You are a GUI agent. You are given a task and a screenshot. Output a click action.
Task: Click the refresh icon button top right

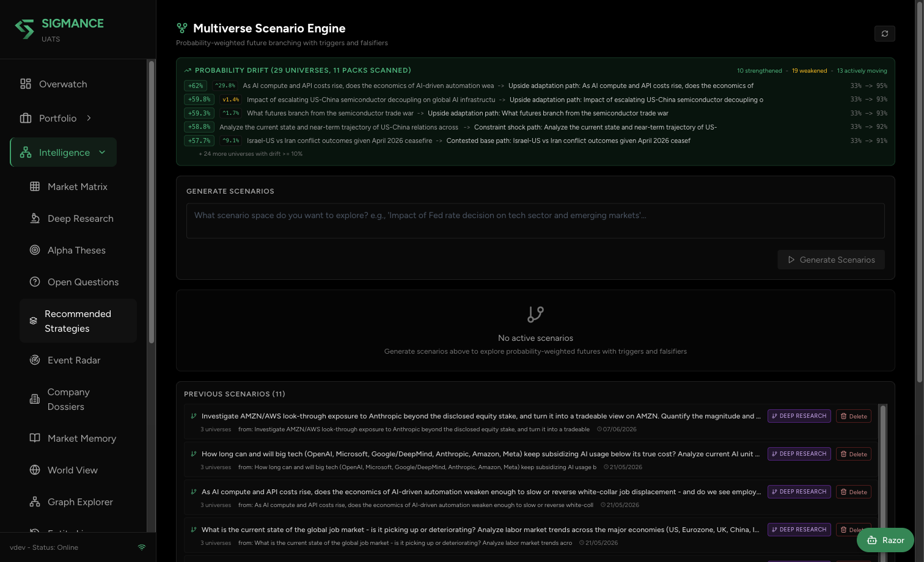click(x=884, y=34)
